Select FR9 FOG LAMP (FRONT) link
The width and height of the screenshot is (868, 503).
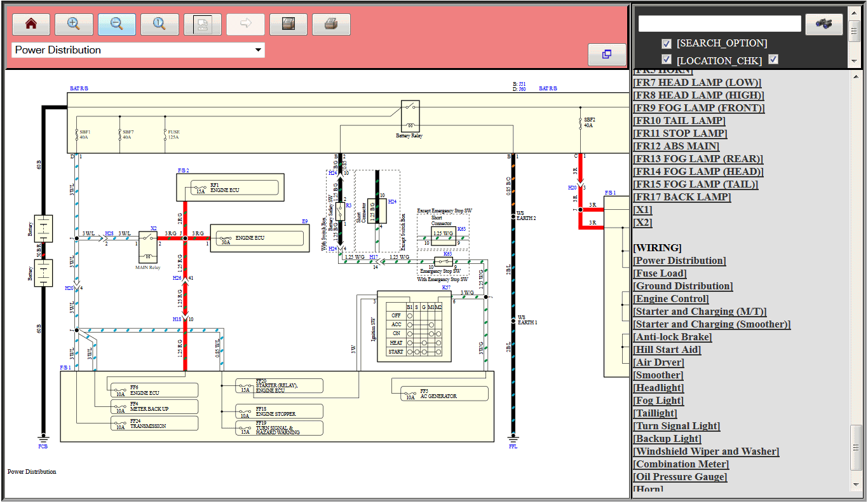[698, 108]
